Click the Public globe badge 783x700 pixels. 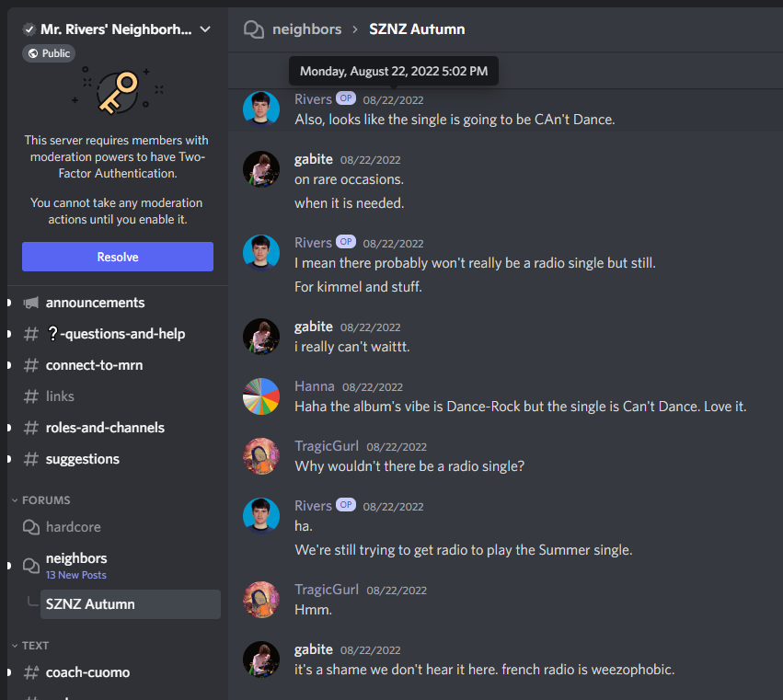[x=49, y=53]
